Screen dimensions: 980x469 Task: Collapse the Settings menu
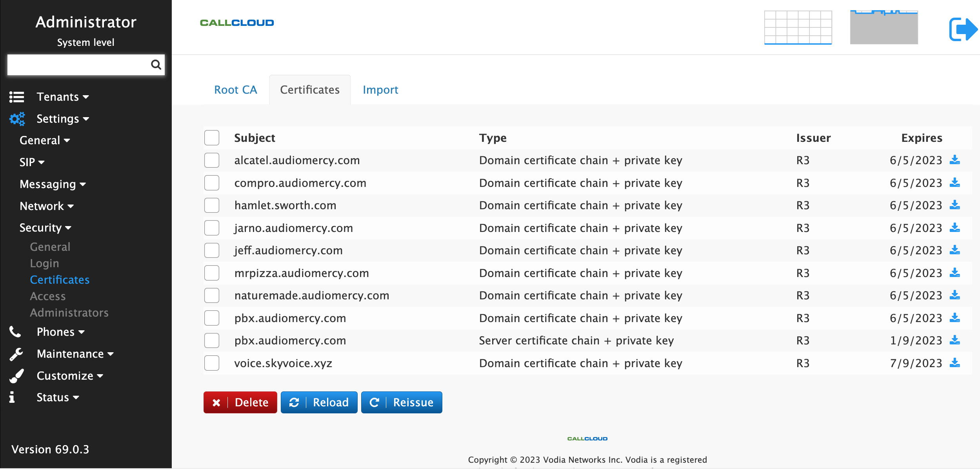[x=63, y=119]
